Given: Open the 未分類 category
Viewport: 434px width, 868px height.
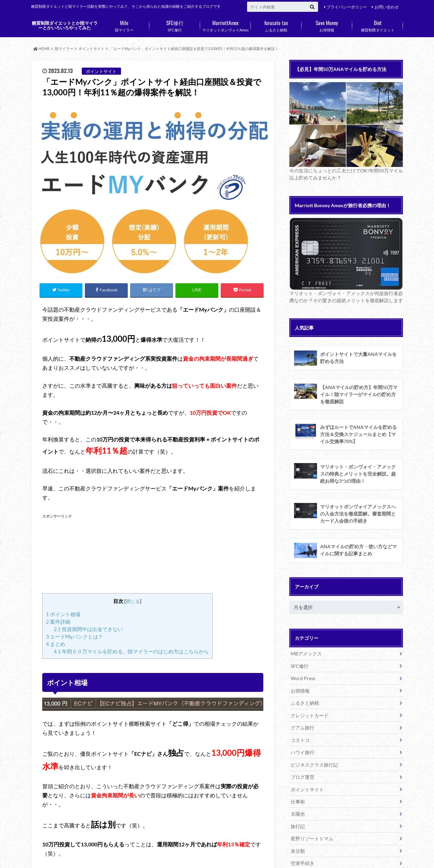Looking at the screenshot, I should (346, 851).
